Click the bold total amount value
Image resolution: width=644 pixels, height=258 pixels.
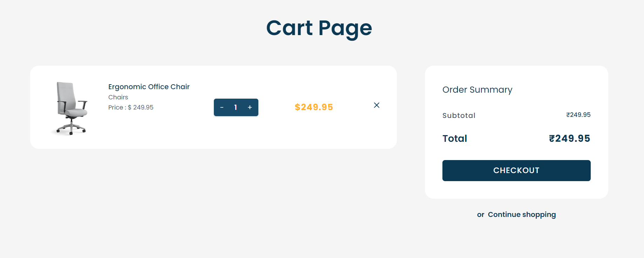(x=569, y=139)
